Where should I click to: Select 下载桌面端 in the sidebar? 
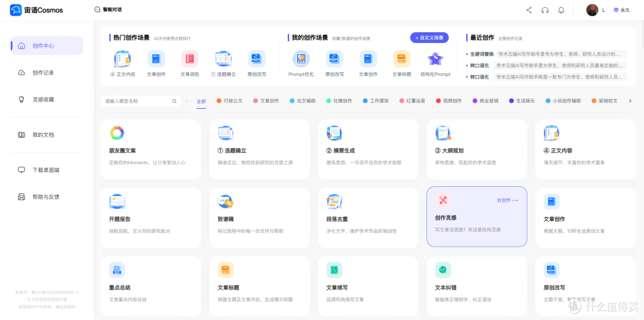click(47, 170)
